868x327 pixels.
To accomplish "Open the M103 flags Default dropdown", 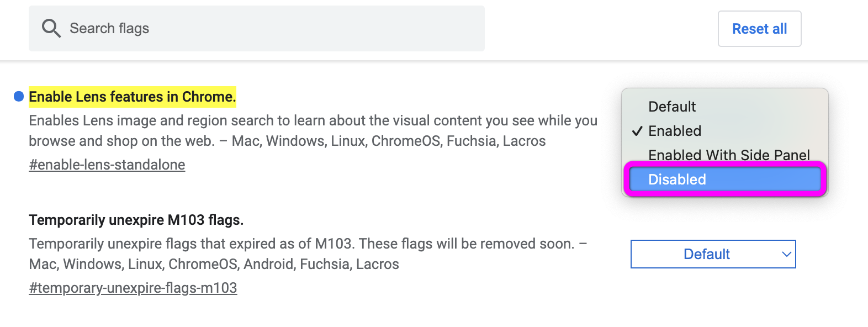I will pyautogui.click(x=713, y=254).
